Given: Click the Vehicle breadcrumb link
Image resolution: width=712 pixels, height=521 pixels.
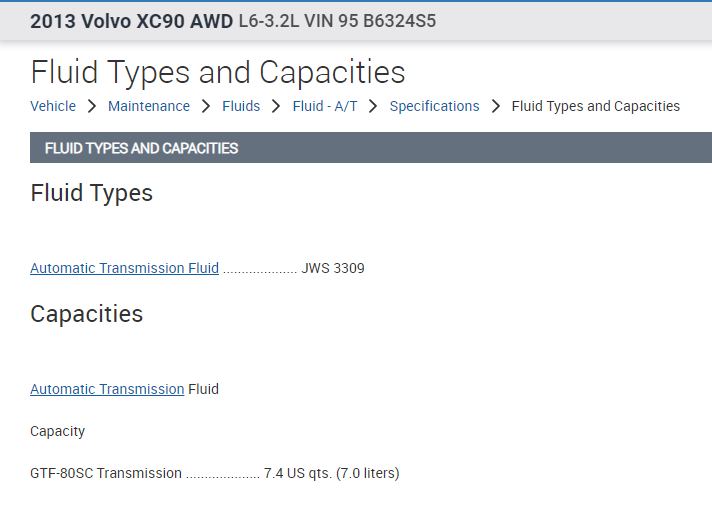Looking at the screenshot, I should [53, 106].
